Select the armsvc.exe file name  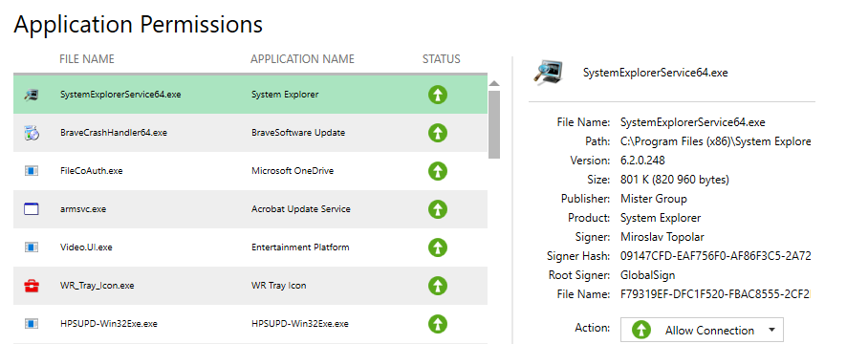(83, 209)
